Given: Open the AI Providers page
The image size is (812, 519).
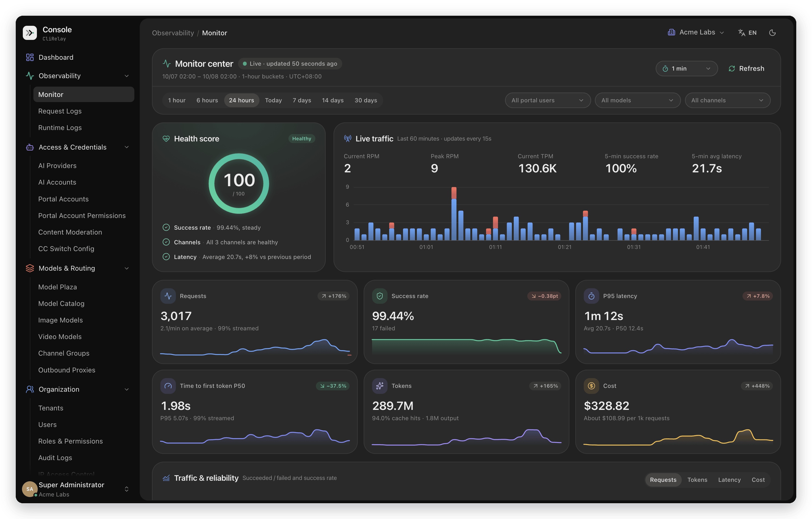Looking at the screenshot, I should coord(84,166).
